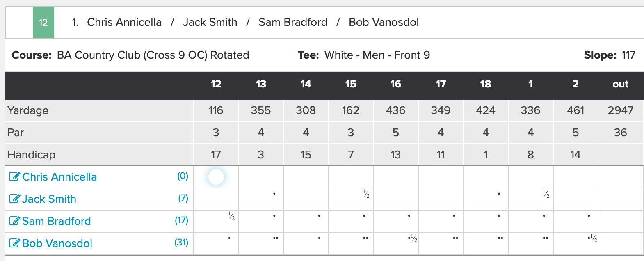Viewport: 644px width, 261px height.
Task: Click Jack Smith's hole 1 score cell
Action: click(x=531, y=199)
